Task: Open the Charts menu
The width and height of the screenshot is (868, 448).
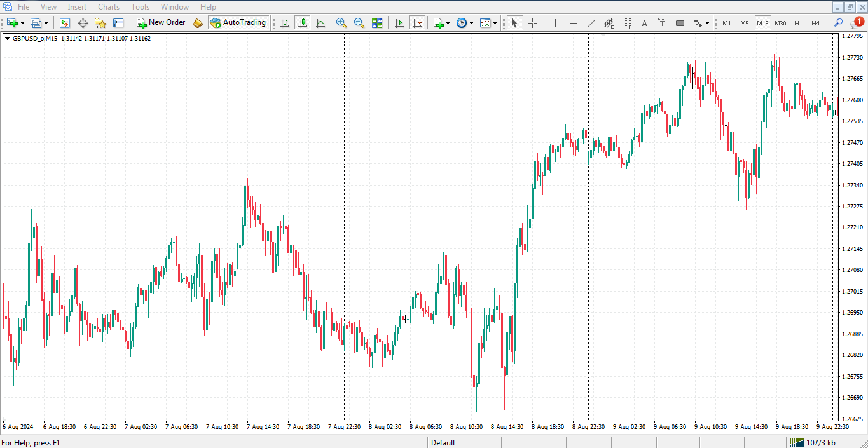Action: [109, 7]
